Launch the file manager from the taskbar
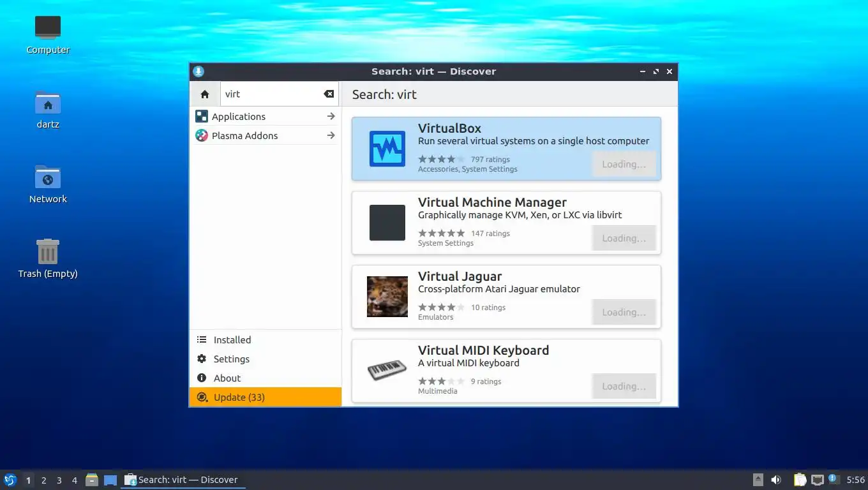The width and height of the screenshot is (868, 490). (92, 480)
